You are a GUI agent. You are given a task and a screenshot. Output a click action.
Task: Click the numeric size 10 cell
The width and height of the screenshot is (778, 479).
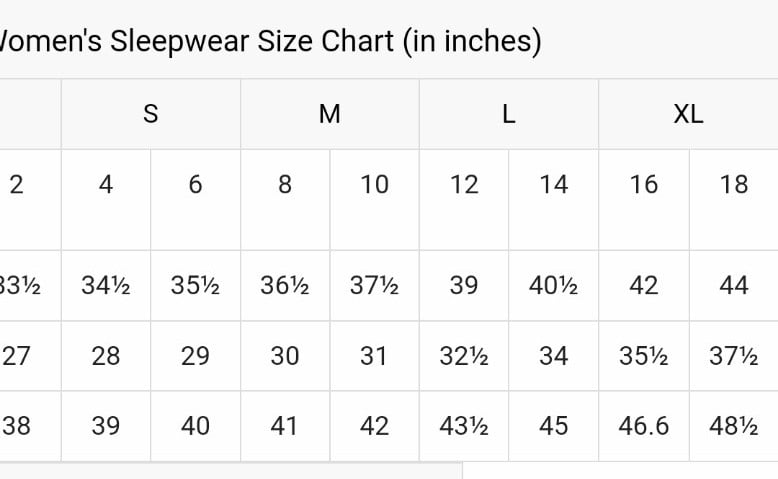(375, 200)
